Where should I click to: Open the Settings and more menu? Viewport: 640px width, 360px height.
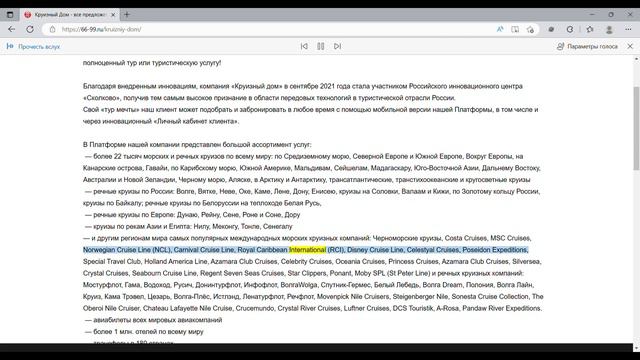[628, 29]
